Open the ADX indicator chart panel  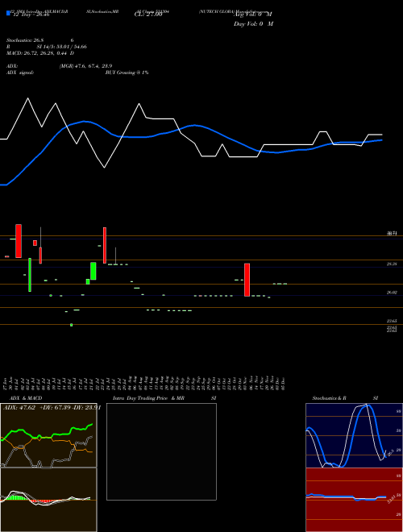point(48,435)
